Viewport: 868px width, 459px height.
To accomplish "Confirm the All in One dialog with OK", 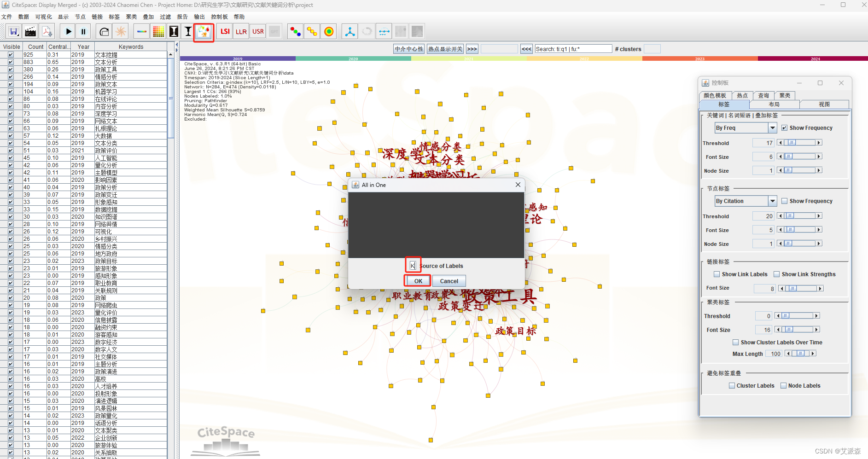I will (418, 281).
